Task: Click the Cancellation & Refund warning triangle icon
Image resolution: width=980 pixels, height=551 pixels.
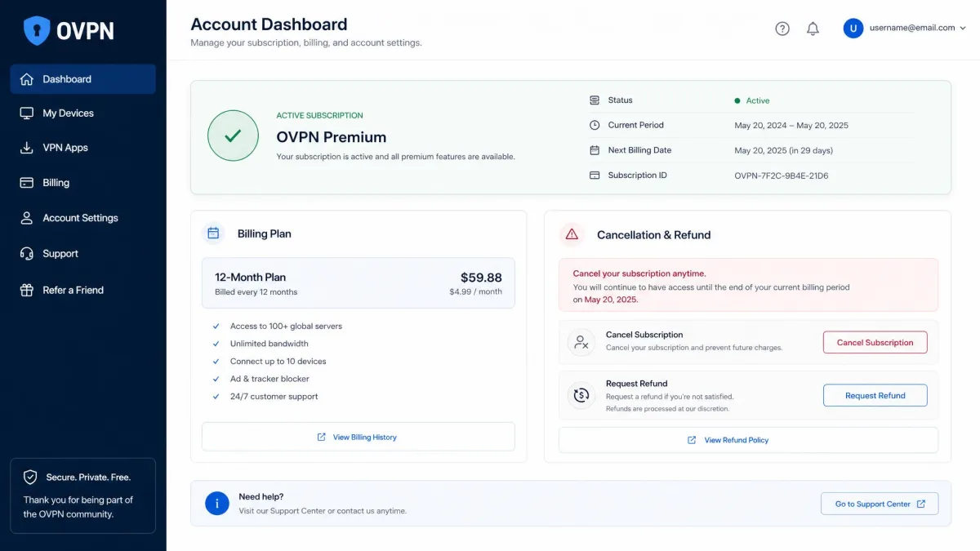Action: click(x=572, y=234)
